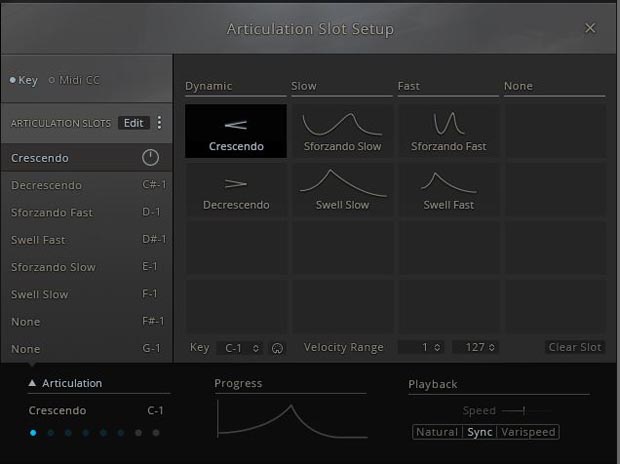This screenshot has height=464, width=620.
Task: Select the Swell Slow curve tile
Action: pyautogui.click(x=342, y=190)
